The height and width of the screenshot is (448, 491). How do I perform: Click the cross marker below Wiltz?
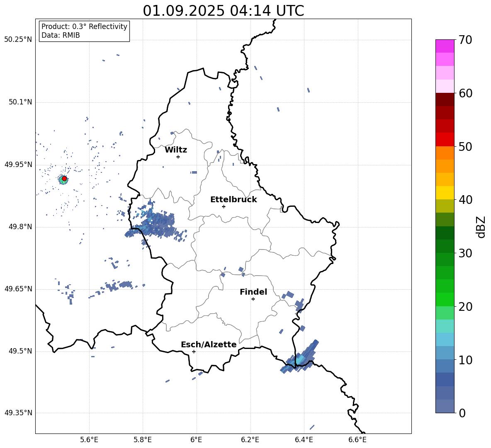coord(178,157)
